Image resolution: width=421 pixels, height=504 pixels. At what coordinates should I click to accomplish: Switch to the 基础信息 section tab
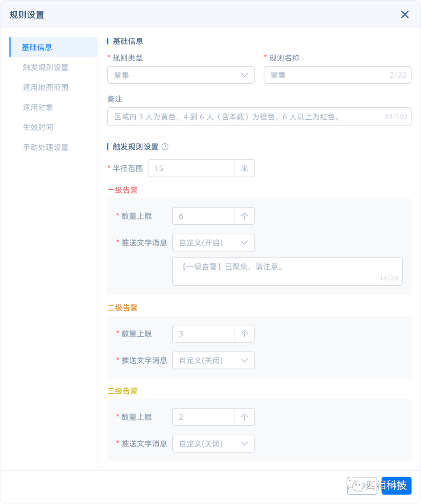tap(37, 47)
